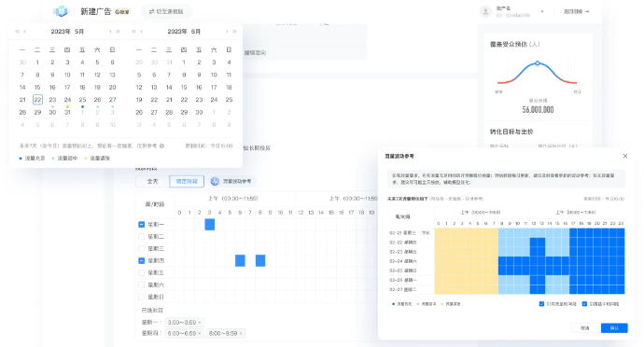Click Cancel button in the dialog
644x347 pixels.
tap(585, 328)
